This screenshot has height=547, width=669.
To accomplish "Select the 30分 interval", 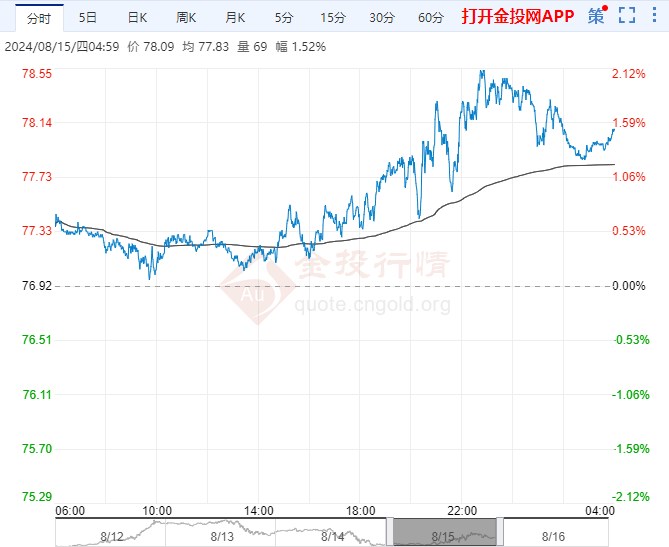I will click(x=381, y=17).
